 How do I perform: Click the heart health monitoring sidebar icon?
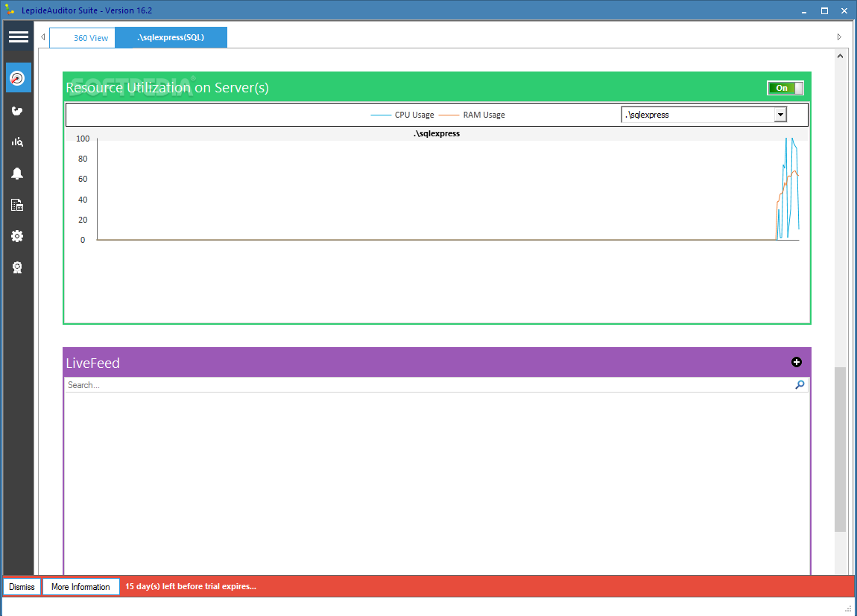[17, 111]
